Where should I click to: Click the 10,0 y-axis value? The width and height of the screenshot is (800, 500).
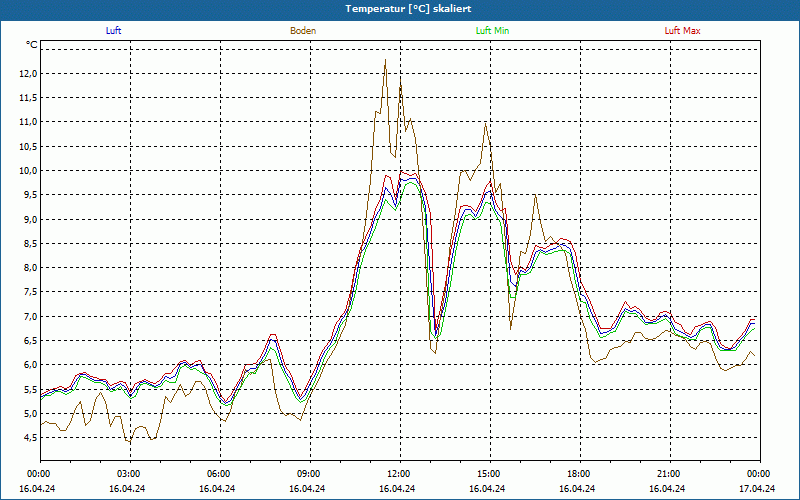[29, 171]
